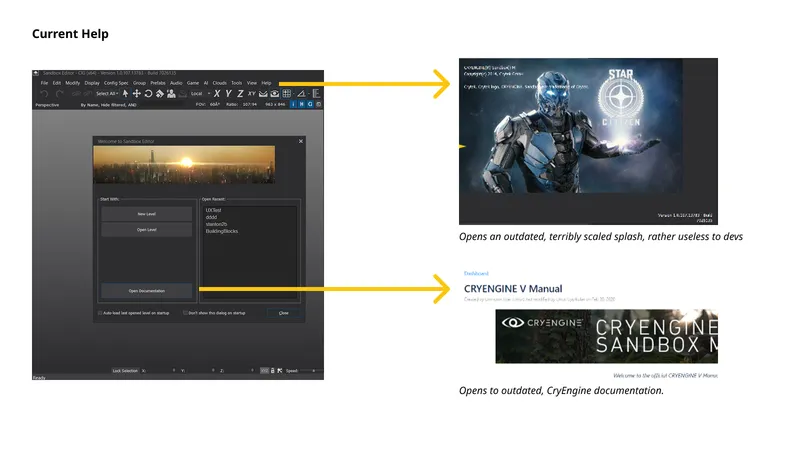Open the Clouds menu

[x=220, y=83]
